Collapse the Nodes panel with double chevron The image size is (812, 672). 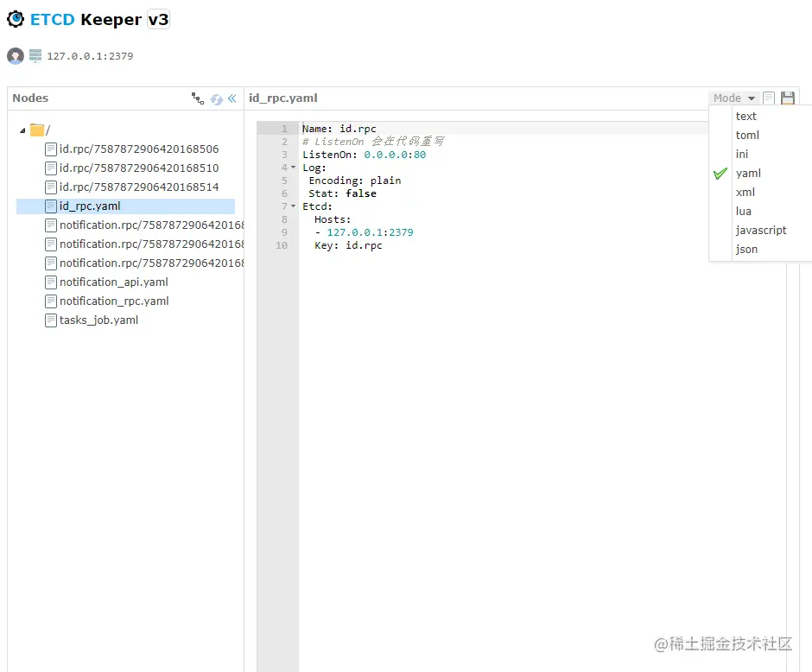(232, 98)
